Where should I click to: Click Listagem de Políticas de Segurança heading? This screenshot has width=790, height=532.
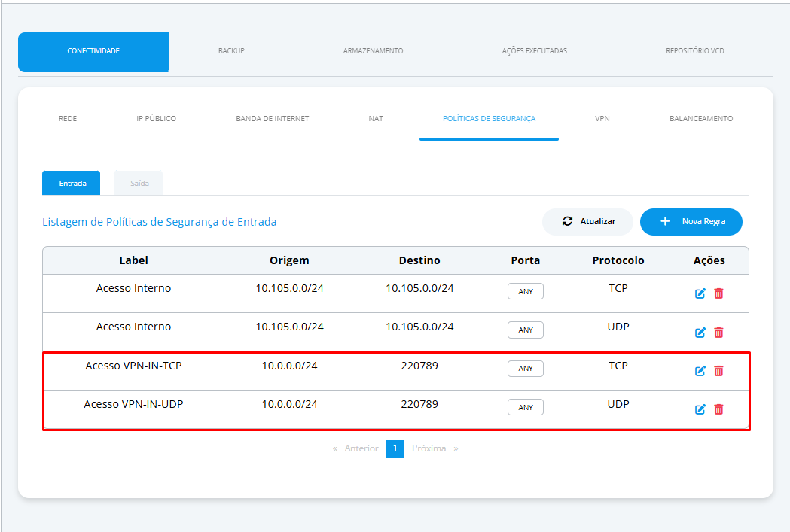click(x=159, y=222)
